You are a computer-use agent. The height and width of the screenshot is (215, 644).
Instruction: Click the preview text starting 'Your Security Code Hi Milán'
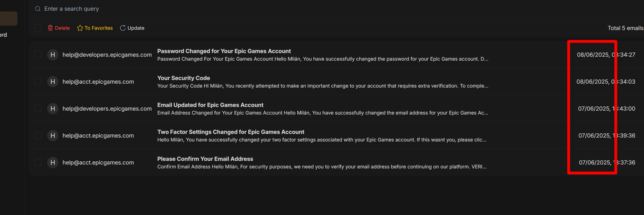[323, 86]
